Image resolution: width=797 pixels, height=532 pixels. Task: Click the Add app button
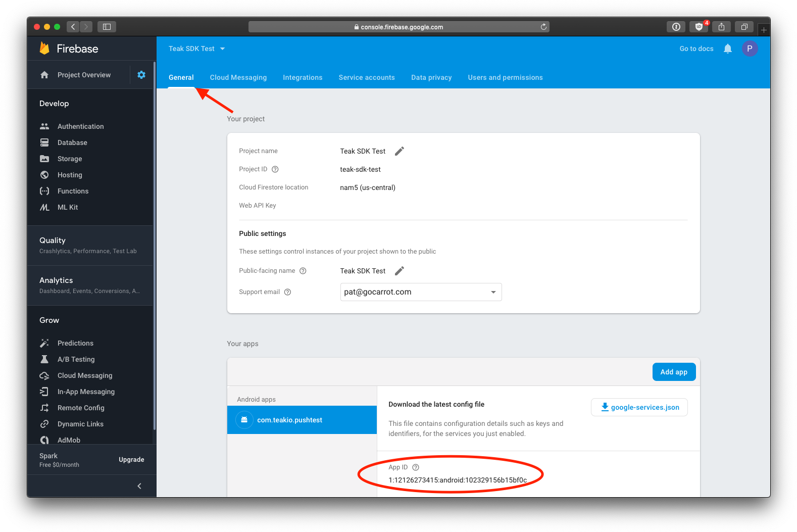(x=674, y=372)
